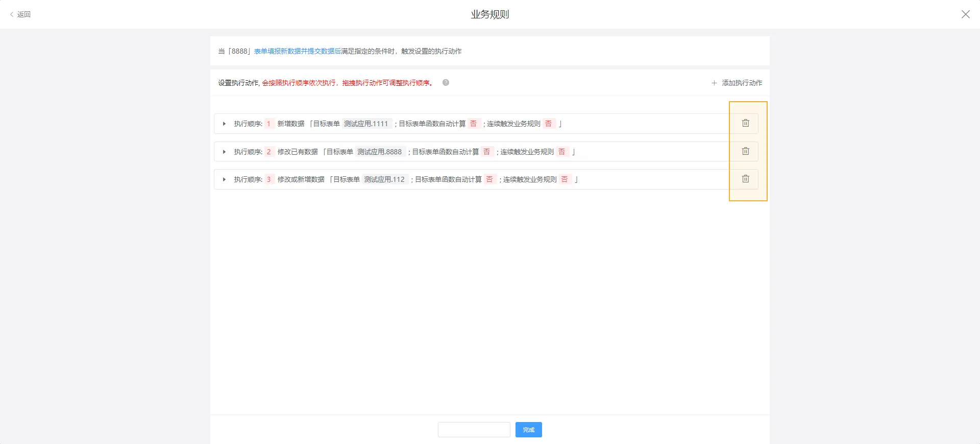Click the blue 表单填报新数据并提交数据后 link
The width and height of the screenshot is (980, 444).
(297, 51)
